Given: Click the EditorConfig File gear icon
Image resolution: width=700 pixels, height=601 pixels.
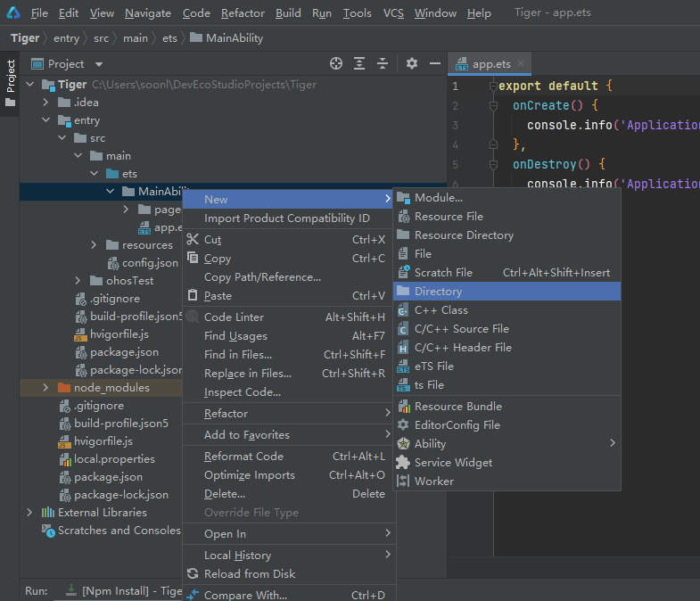Looking at the screenshot, I should tap(403, 424).
